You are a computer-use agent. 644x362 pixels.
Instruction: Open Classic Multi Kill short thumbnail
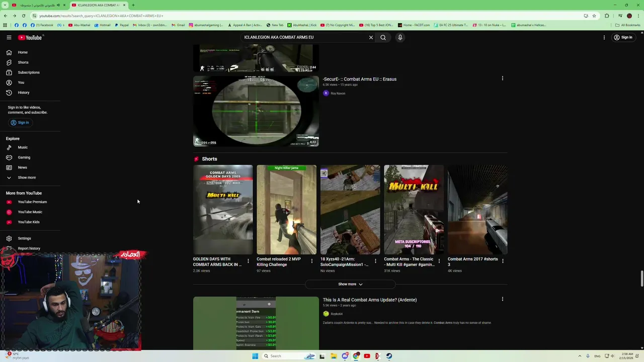point(414,210)
